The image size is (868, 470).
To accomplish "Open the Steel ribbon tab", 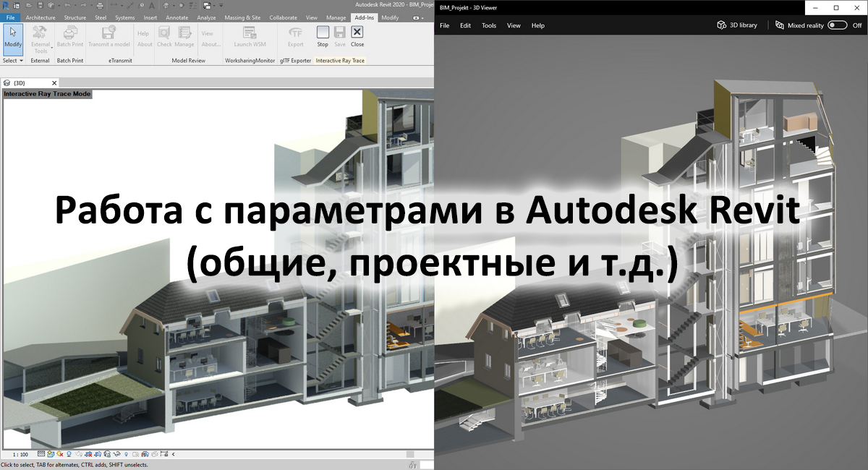I will point(101,17).
